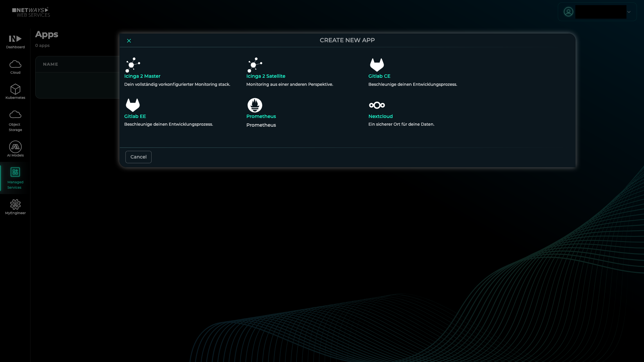This screenshot has height=362, width=644.
Task: Click Gitlab EE 'Beschleunige deinen Entwicklungsprozess.' description
Action: point(168,124)
